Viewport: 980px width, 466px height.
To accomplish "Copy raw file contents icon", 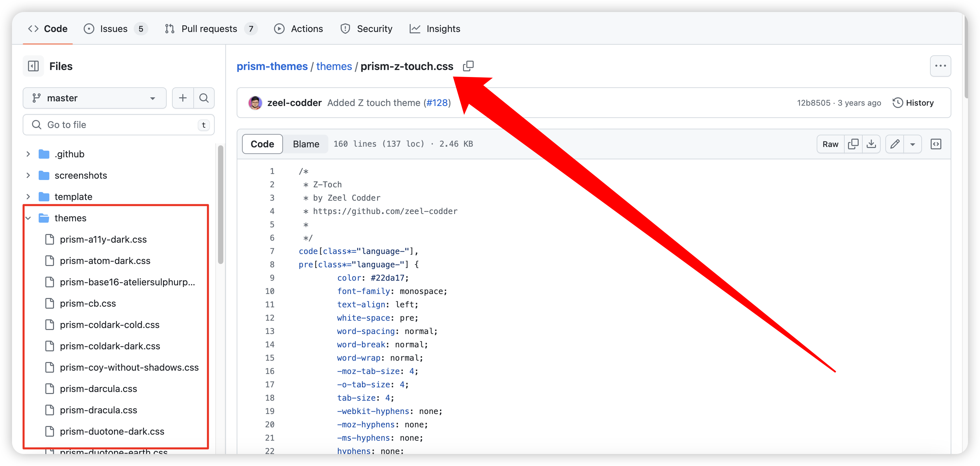I will [x=853, y=144].
